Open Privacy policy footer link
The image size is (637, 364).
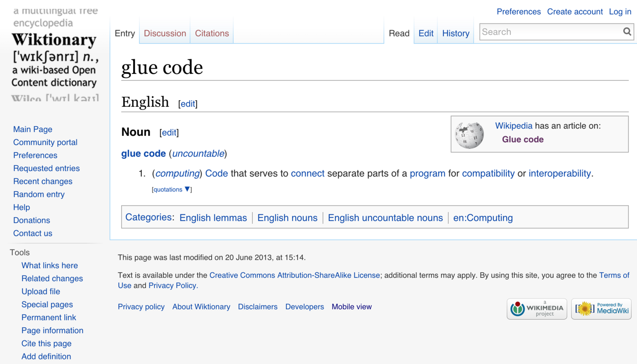tap(141, 307)
